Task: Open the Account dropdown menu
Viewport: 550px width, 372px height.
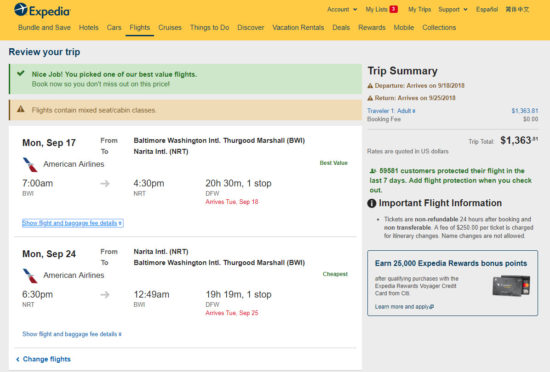Action: point(342,9)
